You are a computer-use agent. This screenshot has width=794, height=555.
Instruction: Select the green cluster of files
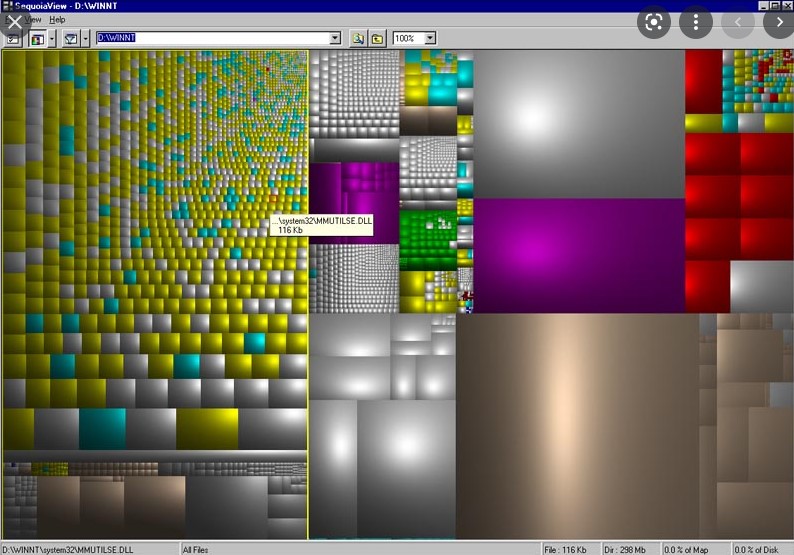click(x=428, y=241)
